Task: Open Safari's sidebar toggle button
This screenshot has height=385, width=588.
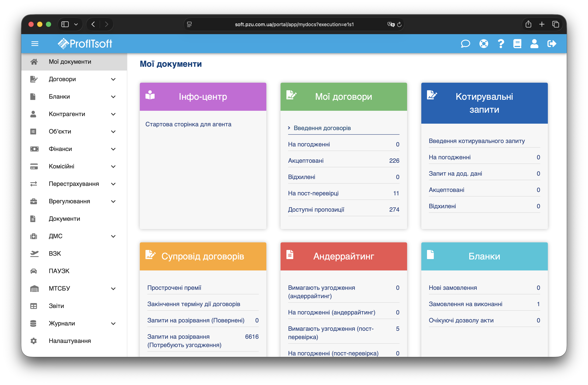Action: point(65,24)
